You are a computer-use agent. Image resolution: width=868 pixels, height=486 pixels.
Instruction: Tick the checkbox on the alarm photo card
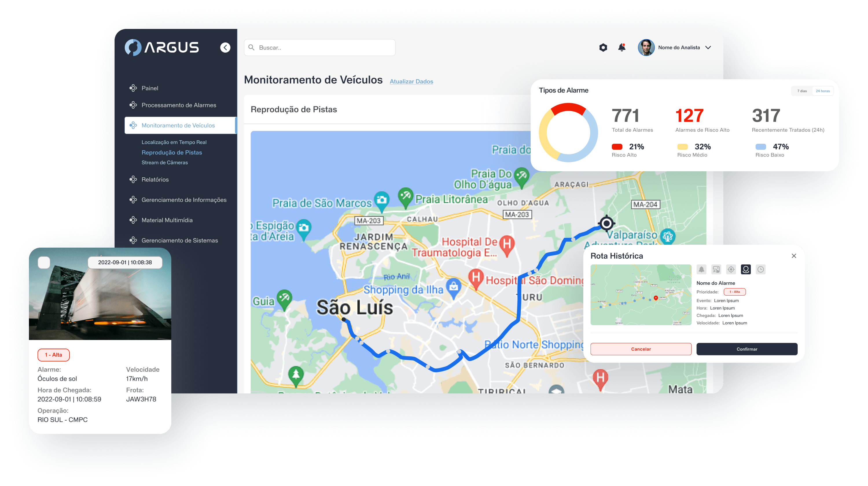pos(44,262)
